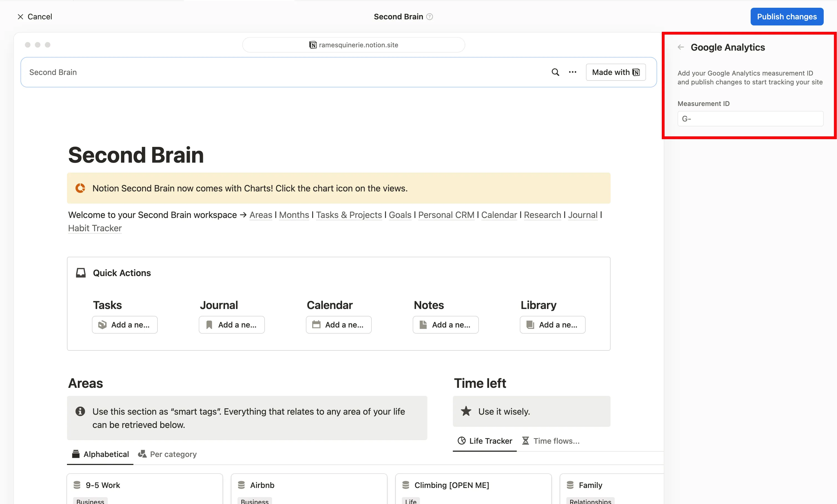Open the Habit Tracker link
Viewport: 837px width, 504px height.
pyautogui.click(x=95, y=228)
